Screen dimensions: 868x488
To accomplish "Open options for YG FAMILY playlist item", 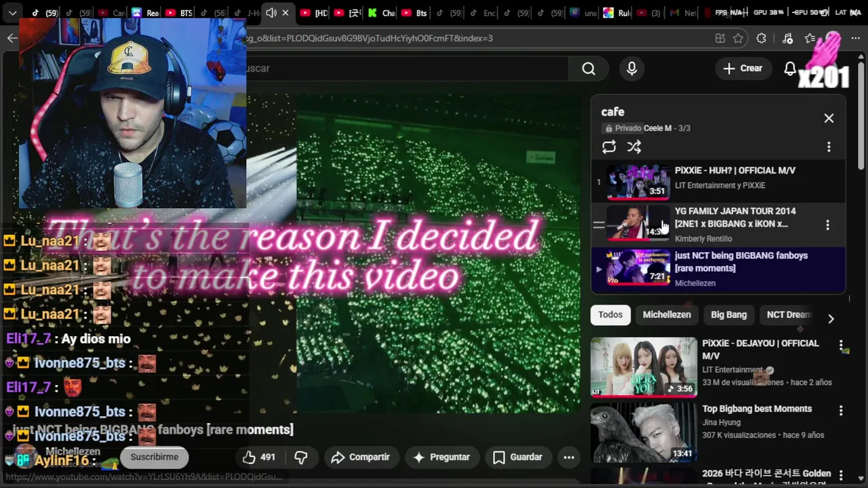I will pos(827,224).
